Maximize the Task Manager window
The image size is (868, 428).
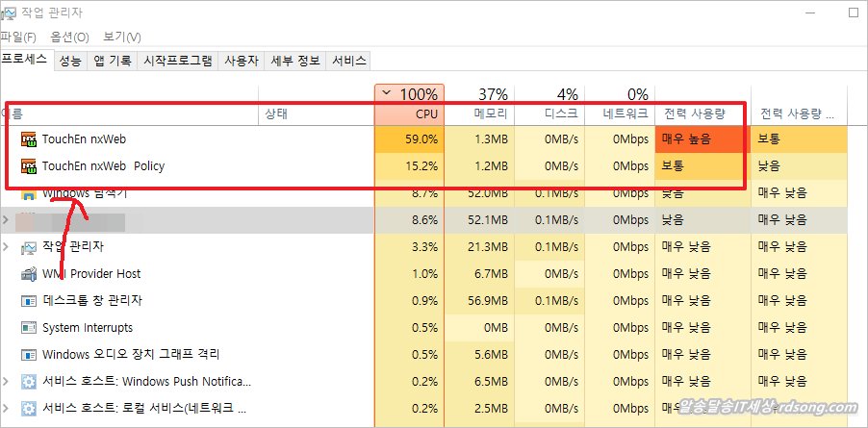[x=853, y=13]
